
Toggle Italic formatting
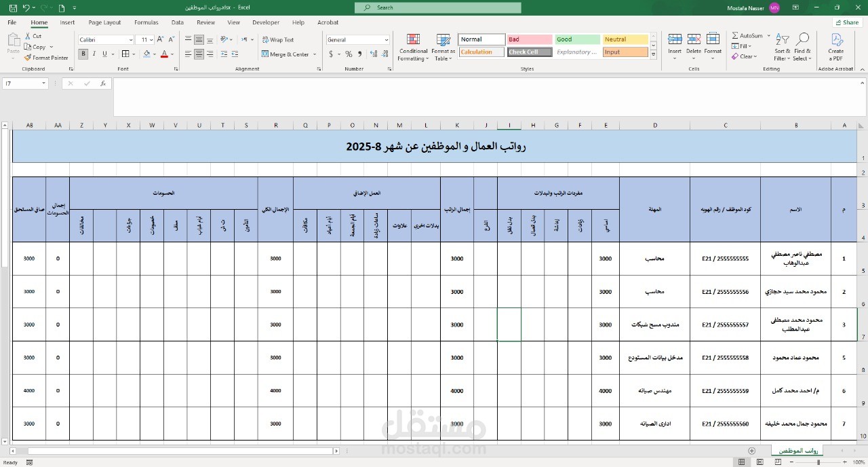pos(94,54)
